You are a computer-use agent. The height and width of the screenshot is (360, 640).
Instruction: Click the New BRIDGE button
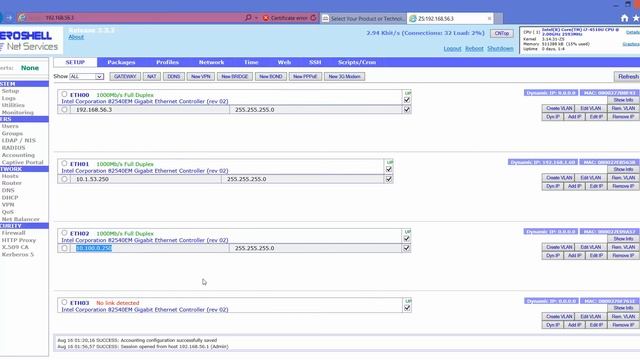(x=235, y=77)
